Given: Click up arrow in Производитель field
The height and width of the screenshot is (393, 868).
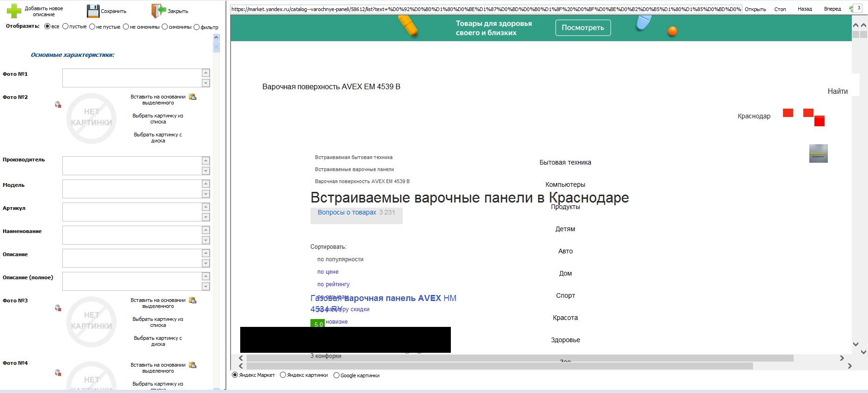Looking at the screenshot, I should tap(206, 161).
